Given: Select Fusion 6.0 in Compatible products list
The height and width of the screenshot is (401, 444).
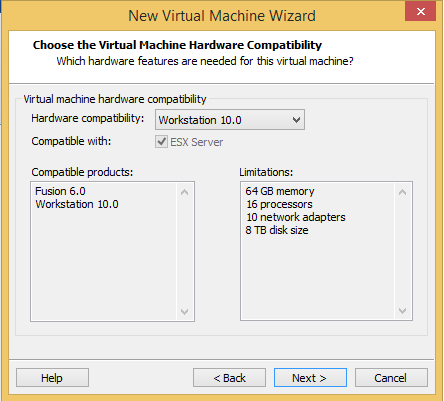Looking at the screenshot, I should pos(60,191).
